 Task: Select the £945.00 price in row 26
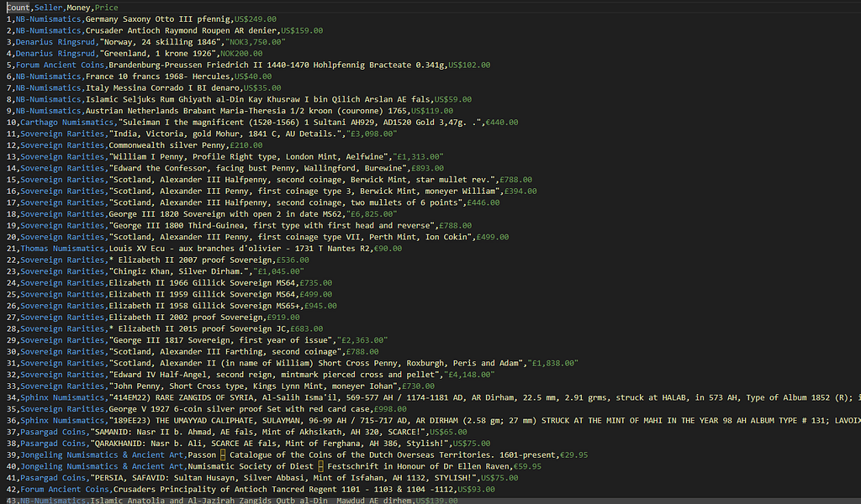pos(320,307)
